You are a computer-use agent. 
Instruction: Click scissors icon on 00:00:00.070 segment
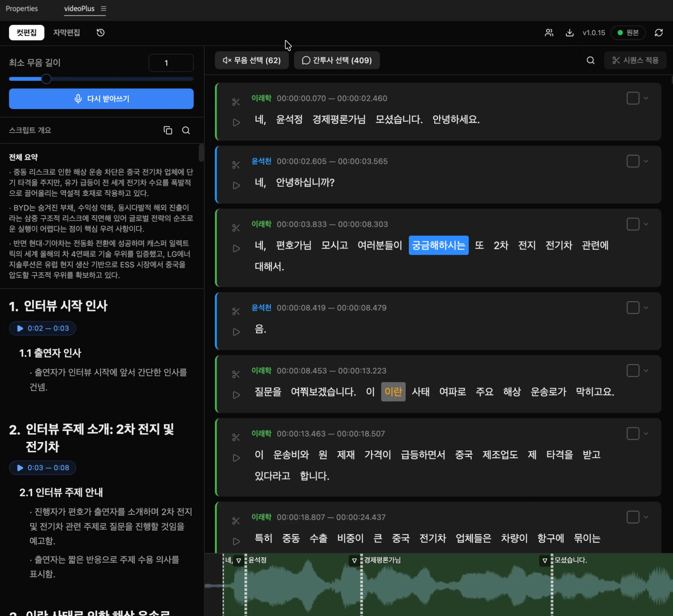(236, 102)
